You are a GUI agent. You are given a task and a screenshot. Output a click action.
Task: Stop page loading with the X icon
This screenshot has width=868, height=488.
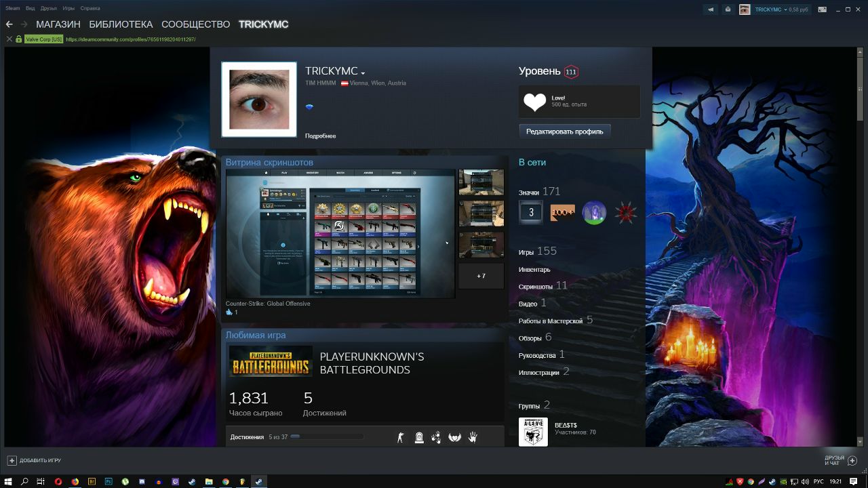9,39
